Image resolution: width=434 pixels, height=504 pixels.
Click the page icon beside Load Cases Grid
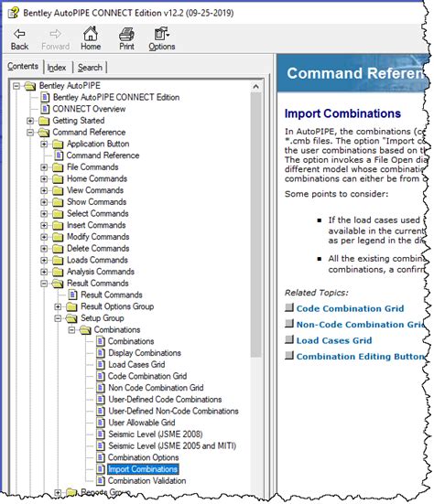click(101, 364)
